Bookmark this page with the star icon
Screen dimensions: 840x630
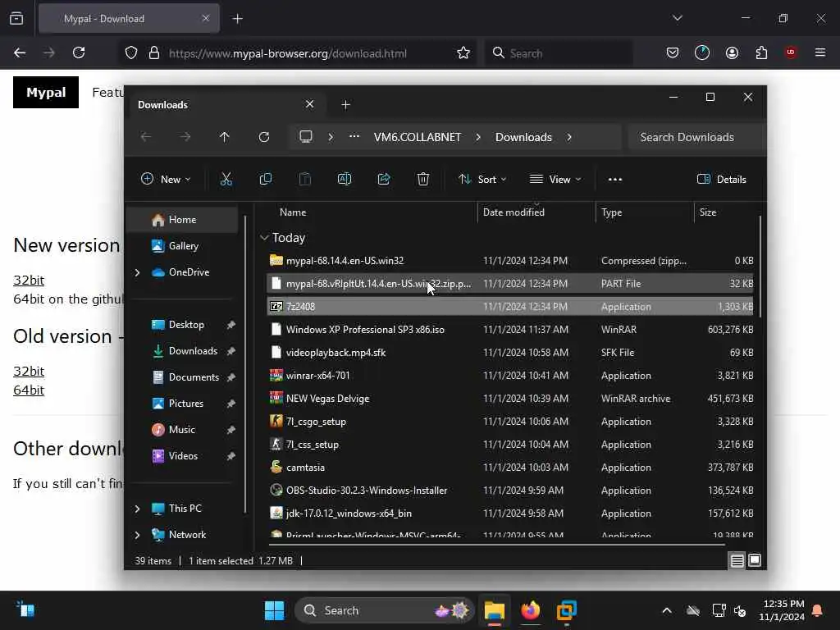(x=463, y=52)
